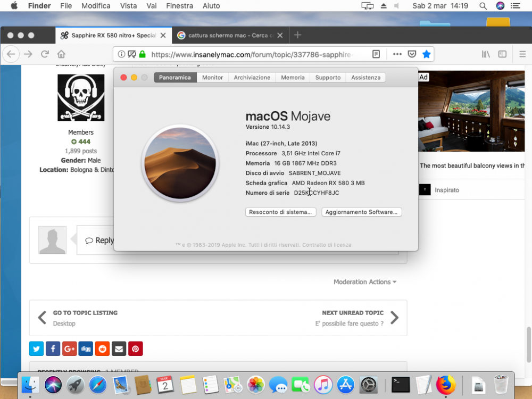
Task: Open Launchpad rocket in the Dock
Action: [x=76, y=385]
